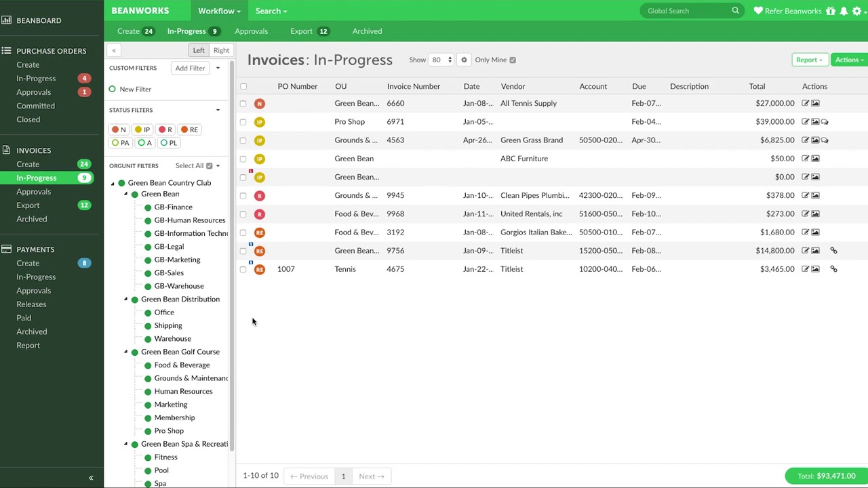Screen dimensions: 868x488
Task: Open link icon for invoice 4675
Action: (x=833, y=269)
